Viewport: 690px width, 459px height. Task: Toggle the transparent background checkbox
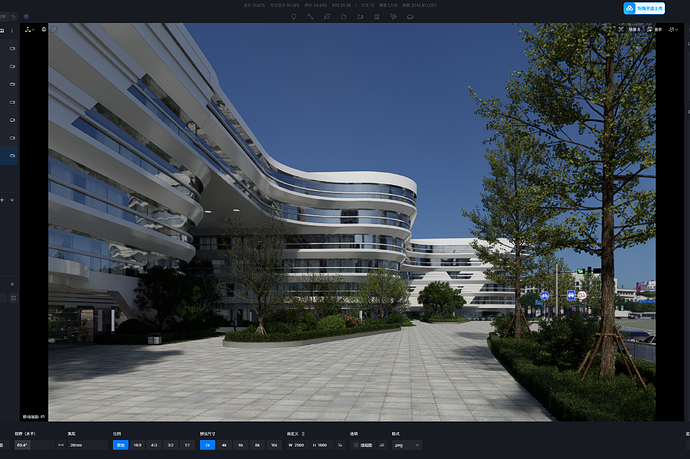point(353,444)
